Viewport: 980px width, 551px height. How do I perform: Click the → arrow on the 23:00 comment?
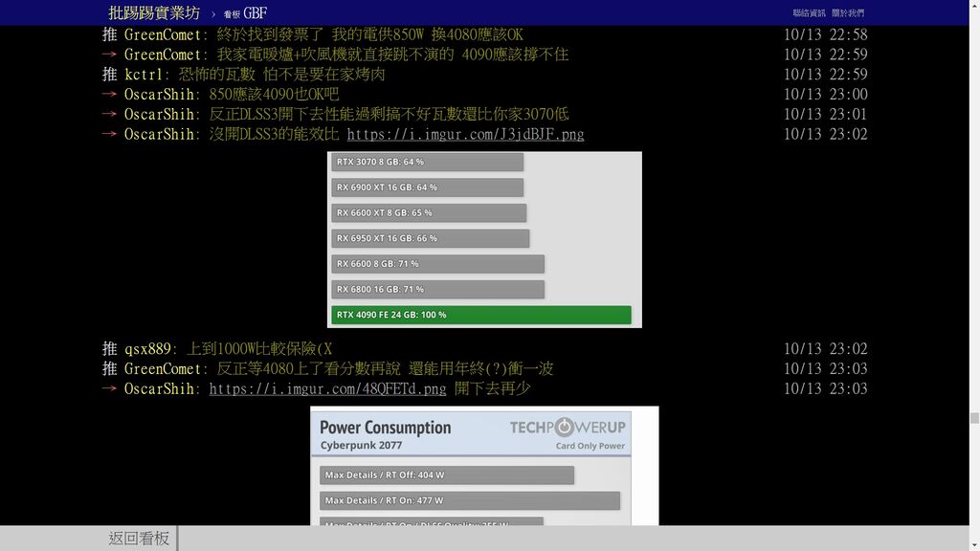tap(109, 95)
